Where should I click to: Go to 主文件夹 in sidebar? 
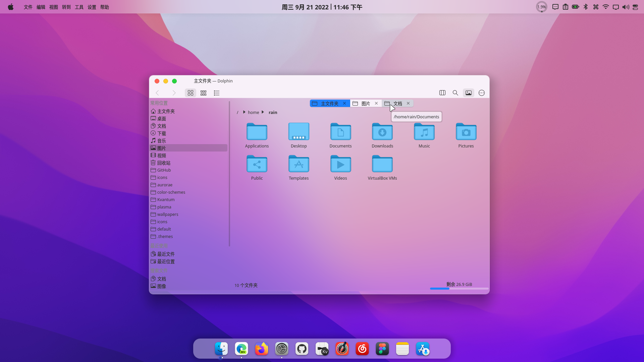tap(189, 111)
